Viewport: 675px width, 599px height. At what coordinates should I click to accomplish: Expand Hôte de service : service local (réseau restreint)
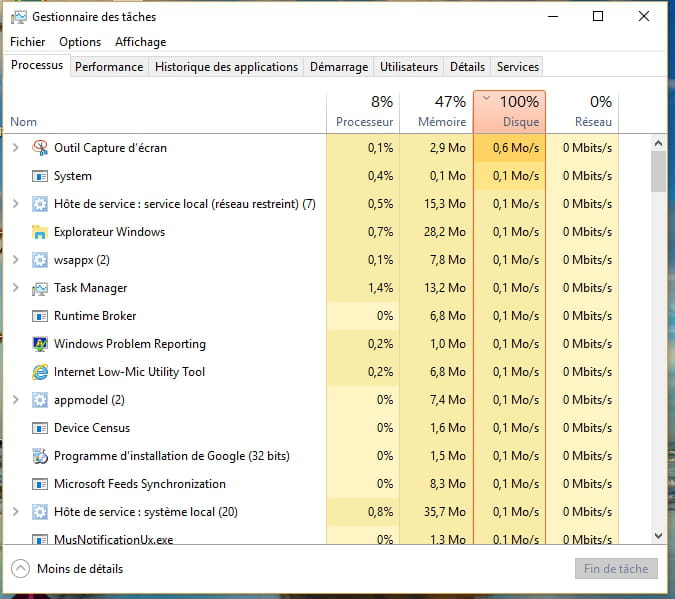(15, 204)
